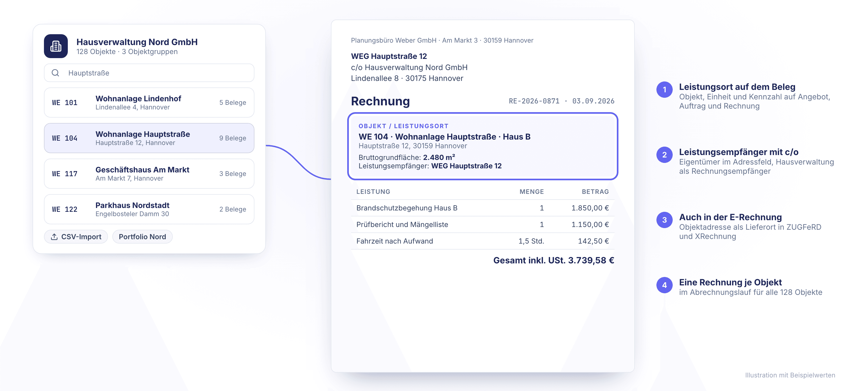Click the amount '142,50 €'
The image size is (868, 391).
pyautogui.click(x=593, y=241)
